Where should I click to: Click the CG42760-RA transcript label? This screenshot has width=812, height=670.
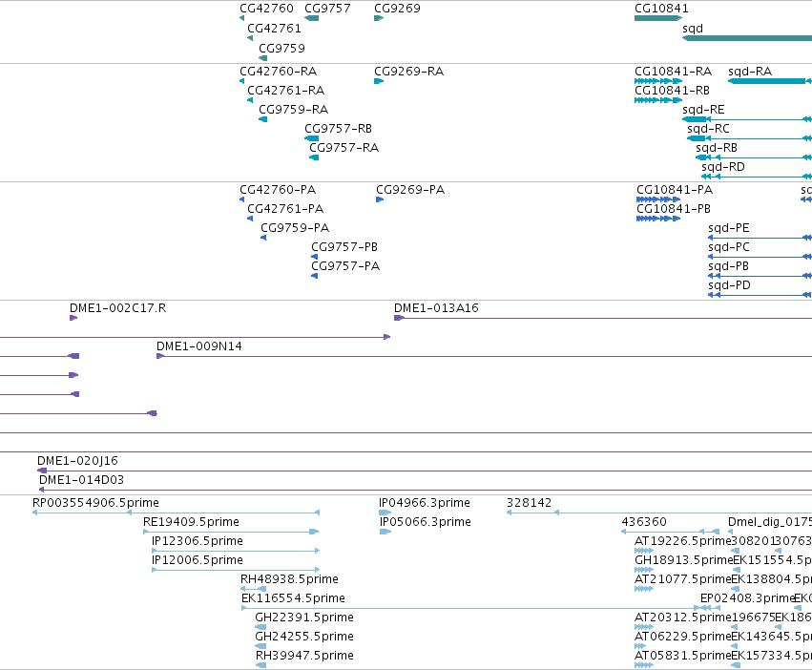pyautogui.click(x=278, y=71)
